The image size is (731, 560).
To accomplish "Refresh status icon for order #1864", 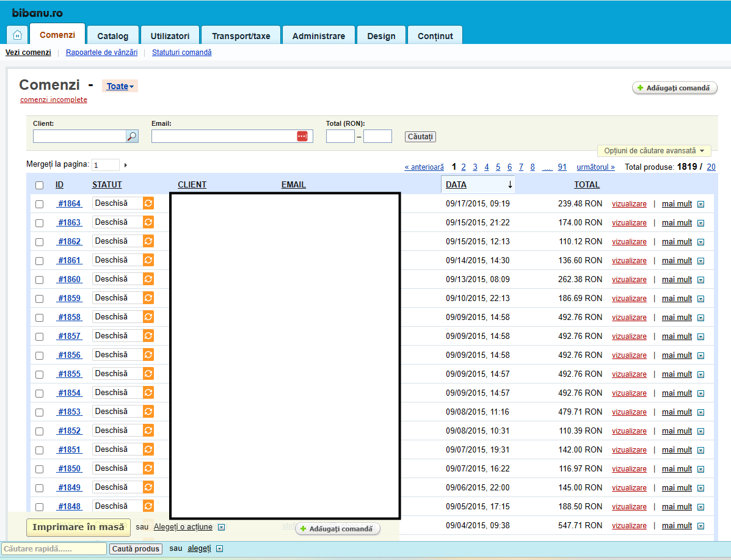I will click(x=148, y=203).
